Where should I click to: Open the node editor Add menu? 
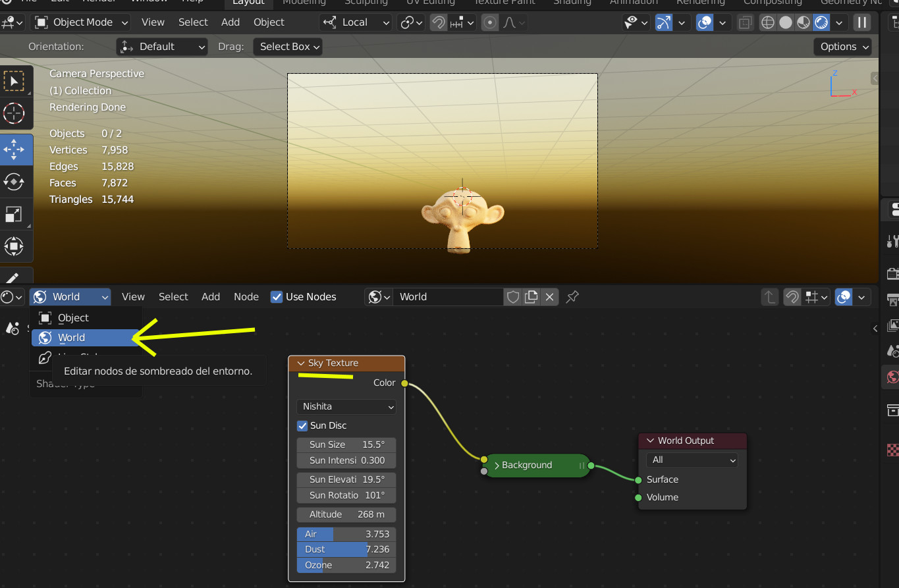[211, 297]
